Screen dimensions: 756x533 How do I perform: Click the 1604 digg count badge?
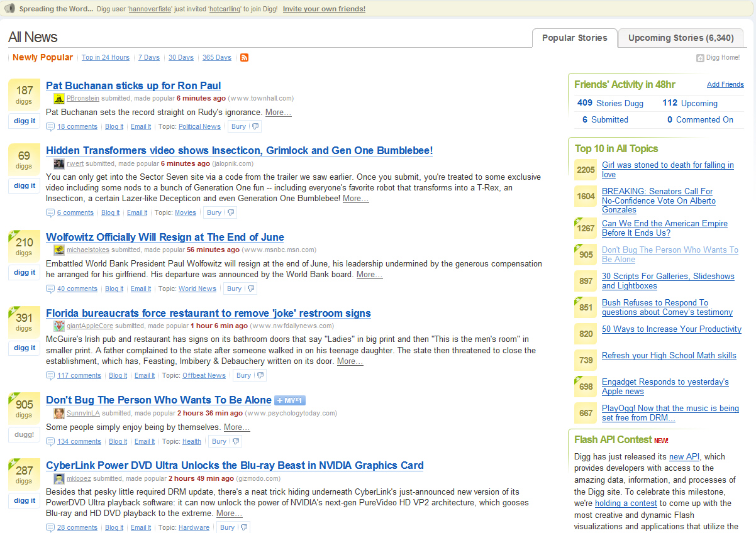(x=586, y=196)
